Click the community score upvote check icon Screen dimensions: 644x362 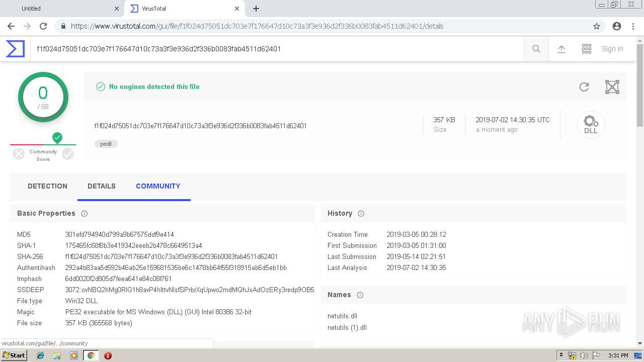(x=68, y=154)
